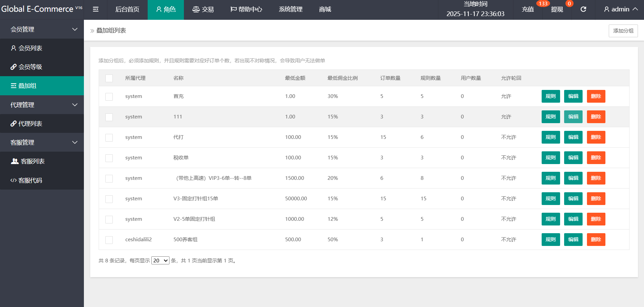644x307 pixels.
Task: Check the box for 首充 row
Action: (109, 97)
